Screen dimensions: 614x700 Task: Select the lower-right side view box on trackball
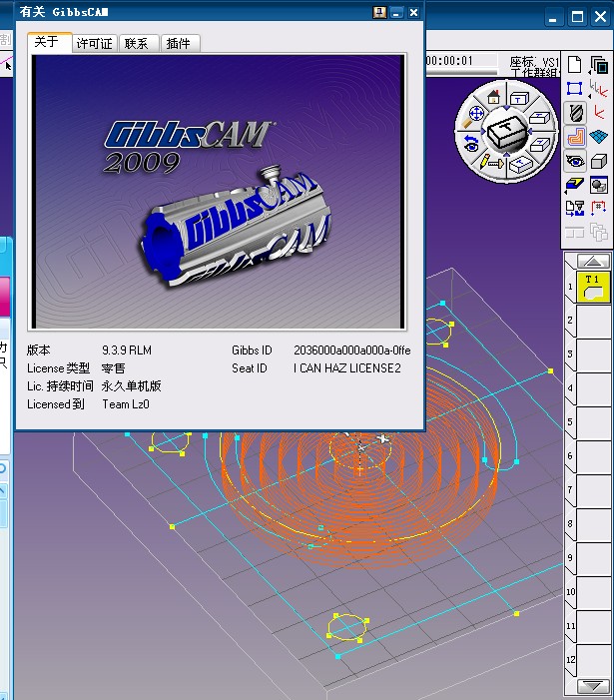tap(539, 145)
